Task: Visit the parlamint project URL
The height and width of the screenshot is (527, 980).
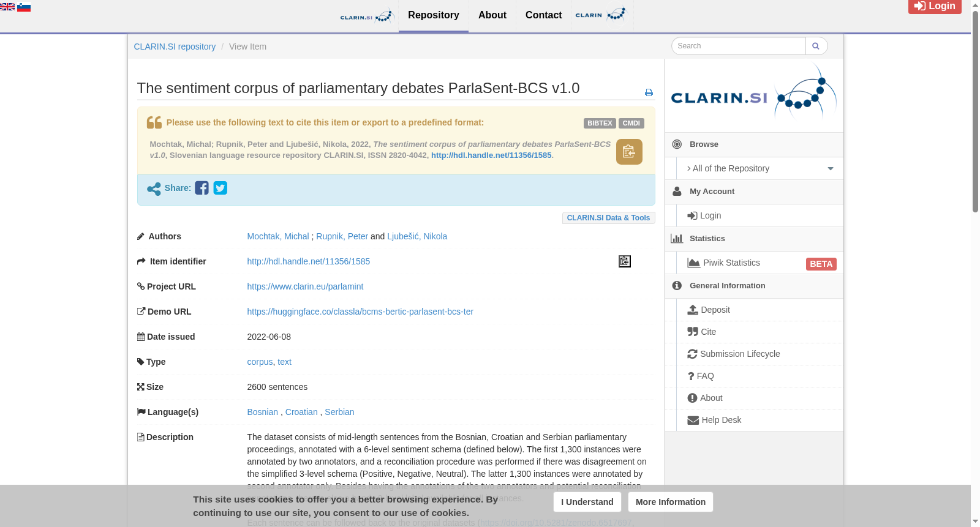Action: point(305,286)
